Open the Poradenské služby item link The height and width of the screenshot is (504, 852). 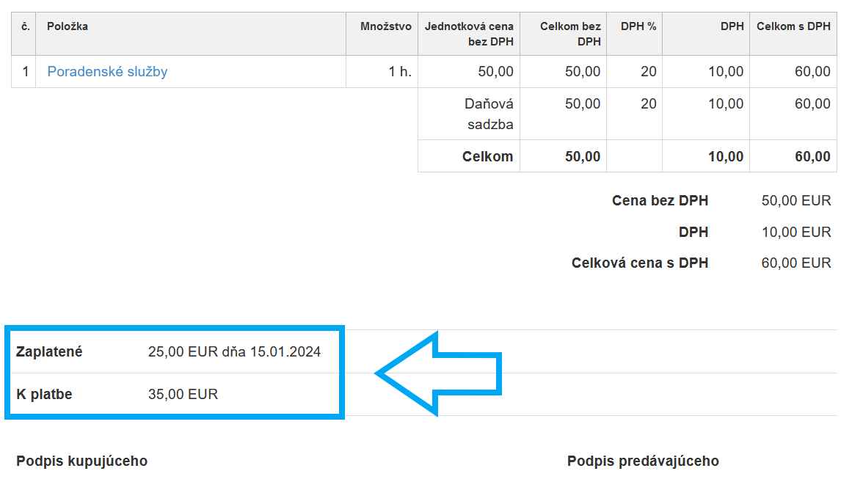pyautogui.click(x=107, y=72)
